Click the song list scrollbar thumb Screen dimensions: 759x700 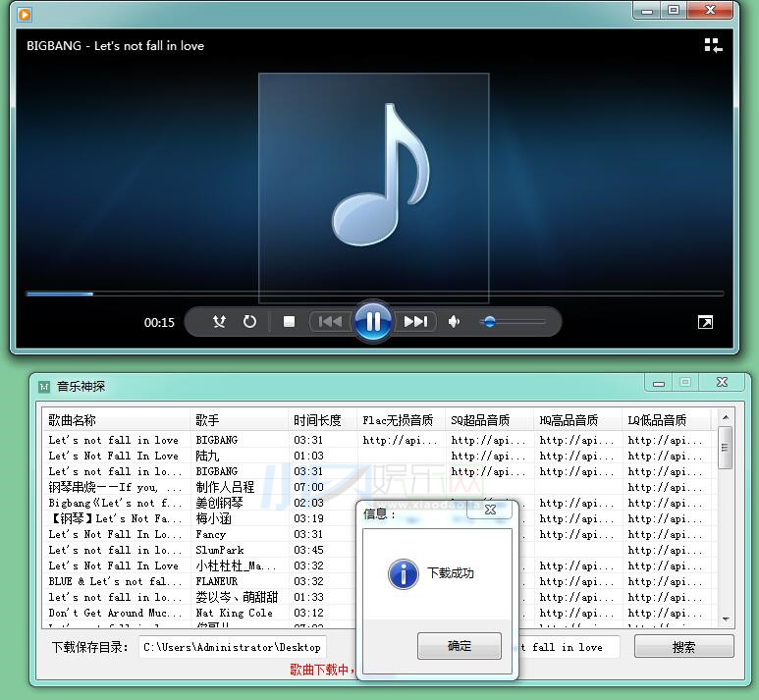click(725, 448)
